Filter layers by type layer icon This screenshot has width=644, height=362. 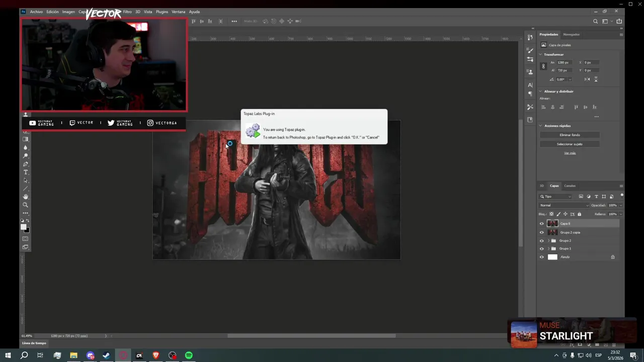coord(596,197)
